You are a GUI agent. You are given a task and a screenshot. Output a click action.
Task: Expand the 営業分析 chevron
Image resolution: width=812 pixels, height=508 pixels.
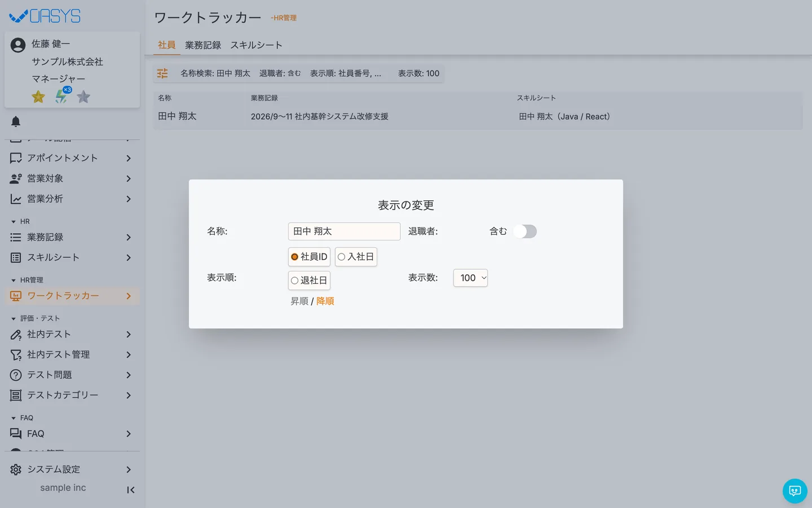129,199
